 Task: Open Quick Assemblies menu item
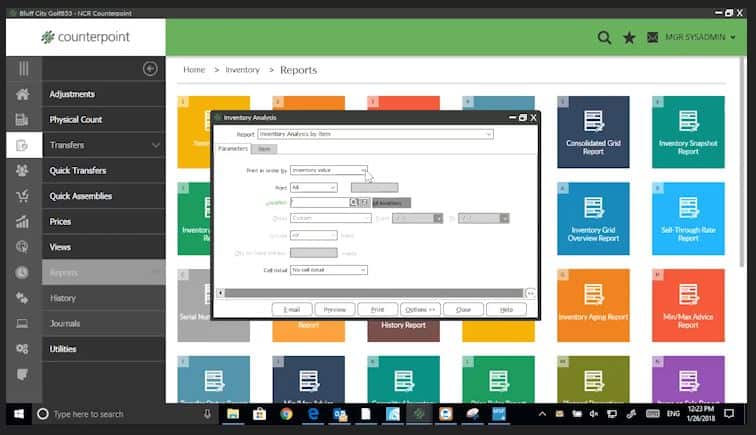pos(104,196)
